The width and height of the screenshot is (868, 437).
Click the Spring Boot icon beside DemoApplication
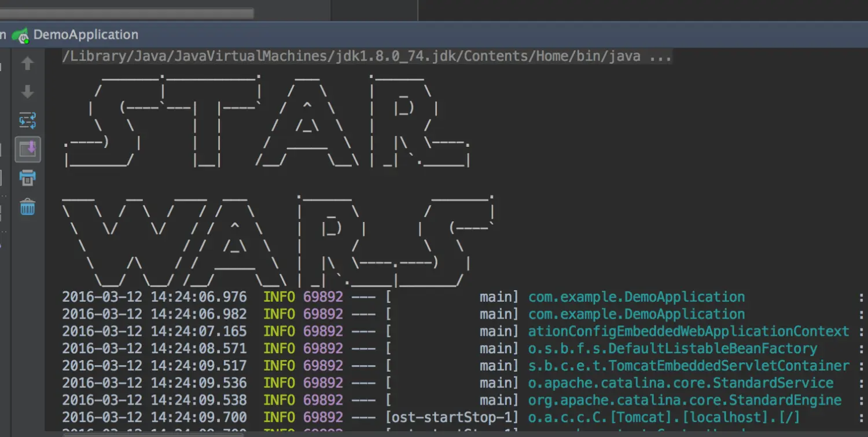[21, 35]
